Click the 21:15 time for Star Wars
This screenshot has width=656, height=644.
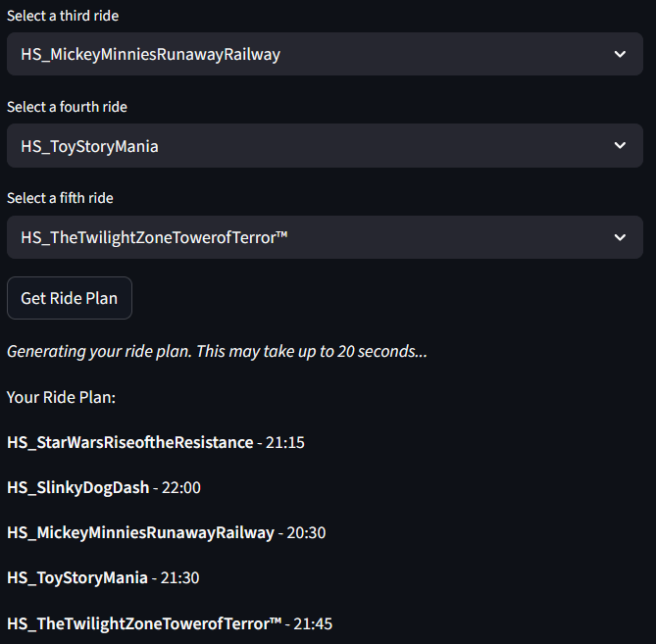[285, 442]
